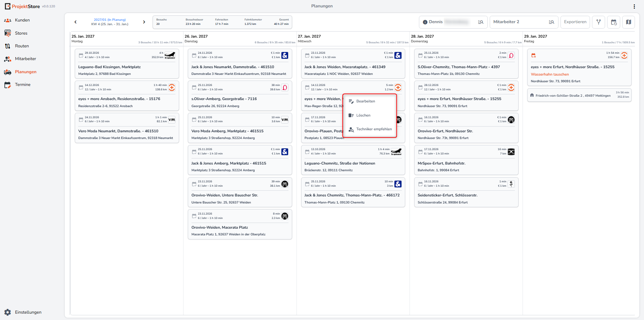Open the Routen page from sidebar

point(22,46)
